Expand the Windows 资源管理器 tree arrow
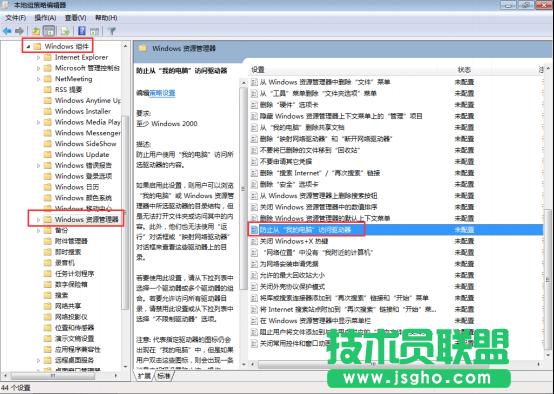The image size is (554, 394). [x=38, y=219]
